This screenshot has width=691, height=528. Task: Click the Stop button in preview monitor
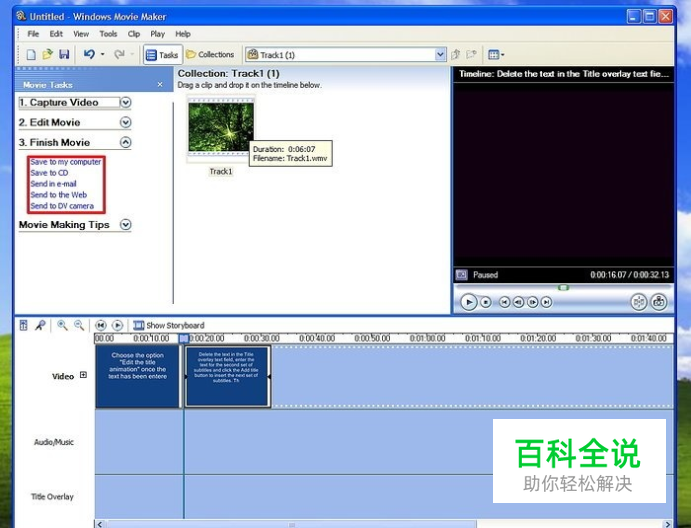(486, 302)
